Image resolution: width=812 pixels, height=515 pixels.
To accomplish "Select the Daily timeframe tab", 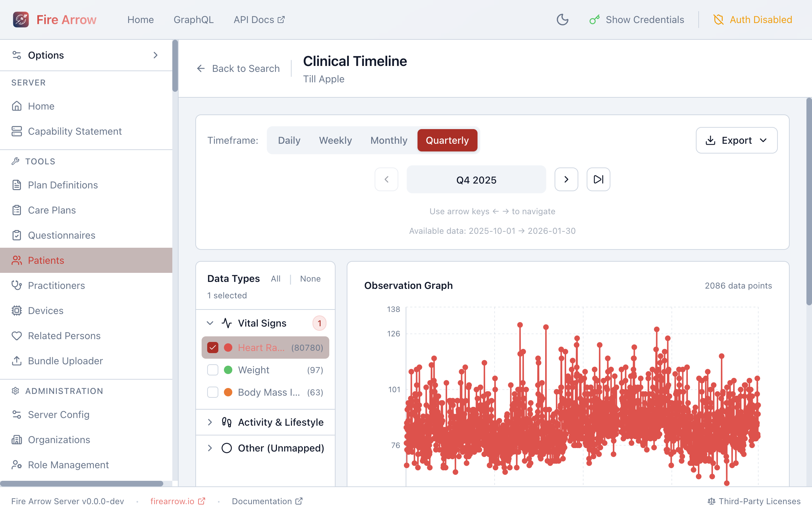I will (x=289, y=140).
